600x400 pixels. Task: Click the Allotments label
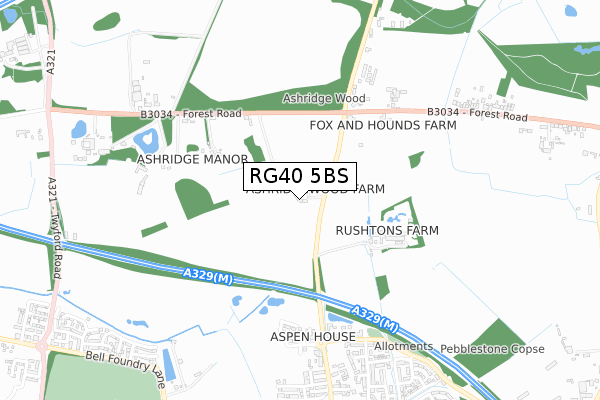click(x=403, y=346)
